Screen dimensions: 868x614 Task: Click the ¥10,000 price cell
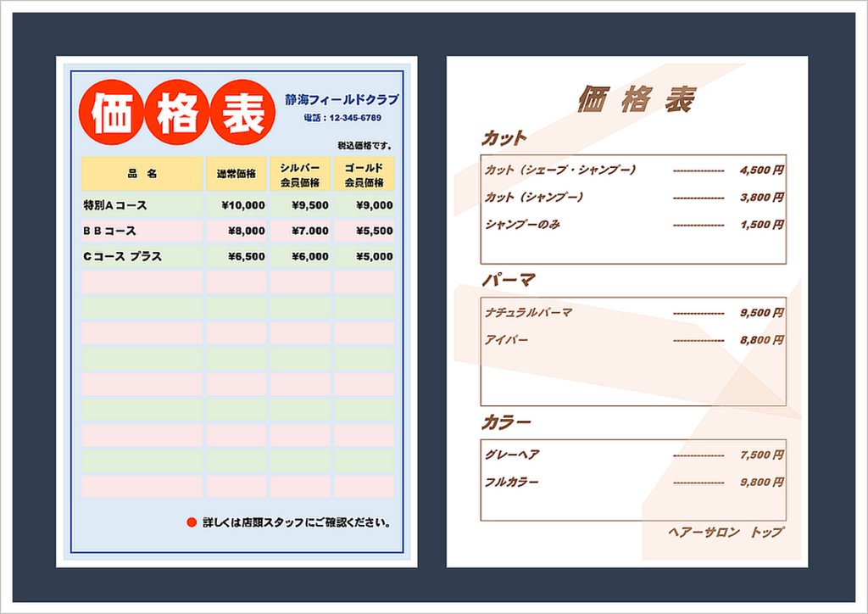[244, 204]
